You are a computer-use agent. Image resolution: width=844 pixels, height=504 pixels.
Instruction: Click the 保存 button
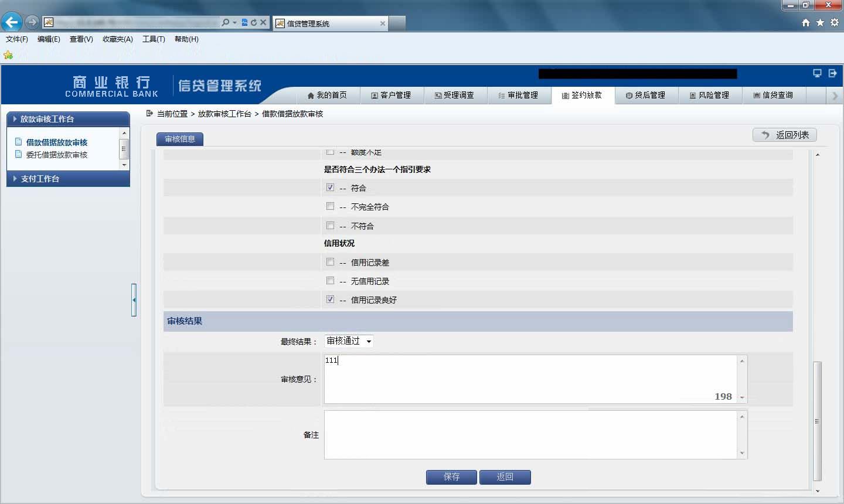(x=451, y=477)
